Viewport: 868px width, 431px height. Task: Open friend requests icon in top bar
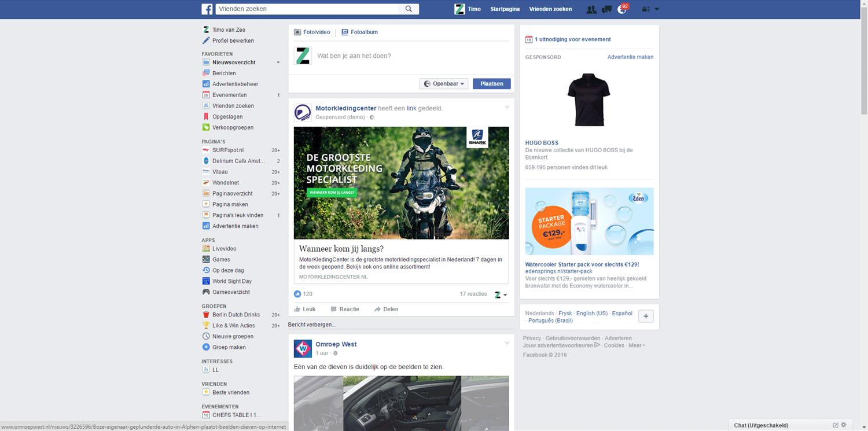point(591,9)
